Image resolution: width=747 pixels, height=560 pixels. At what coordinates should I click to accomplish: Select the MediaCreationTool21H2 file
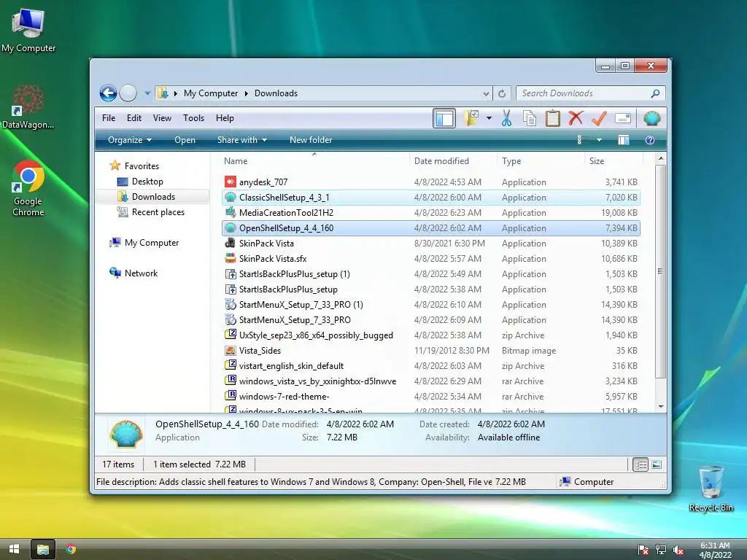pos(430,212)
